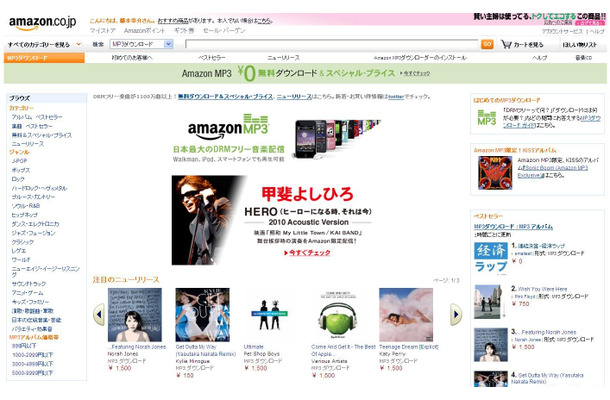Screen dimensions: 610x400
Task: Select the ソウル・R&B genre
Action: tap(26, 206)
